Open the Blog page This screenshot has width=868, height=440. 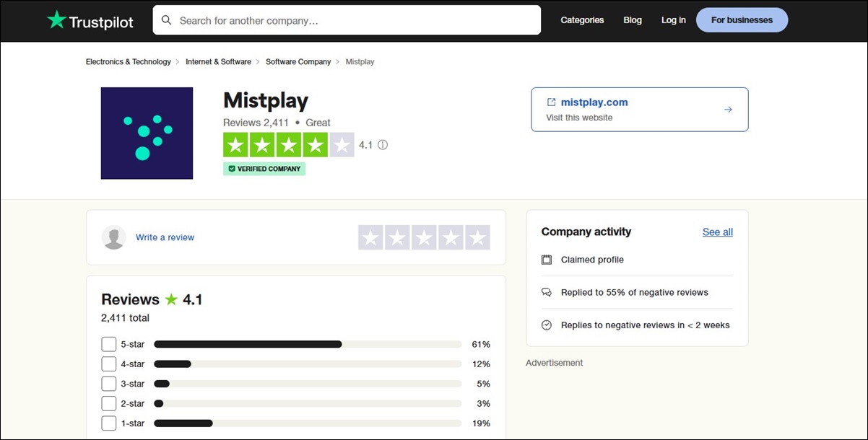(633, 20)
